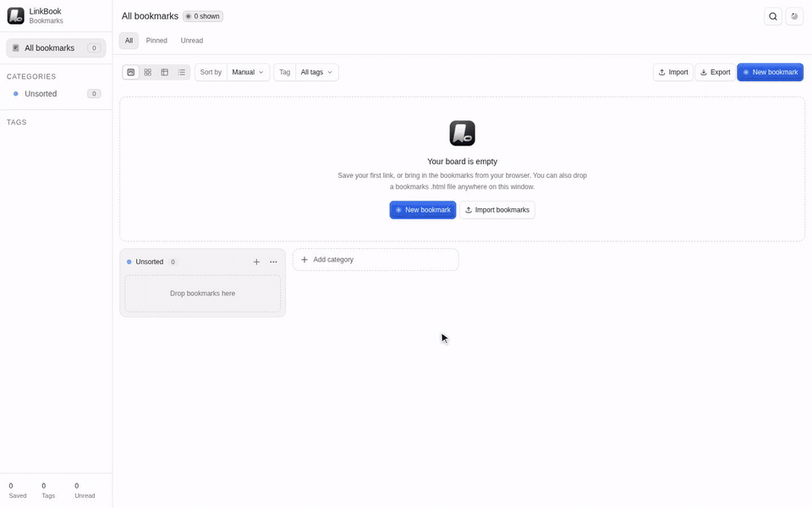
Task: Open the All tags filter dropdown
Action: [316, 72]
